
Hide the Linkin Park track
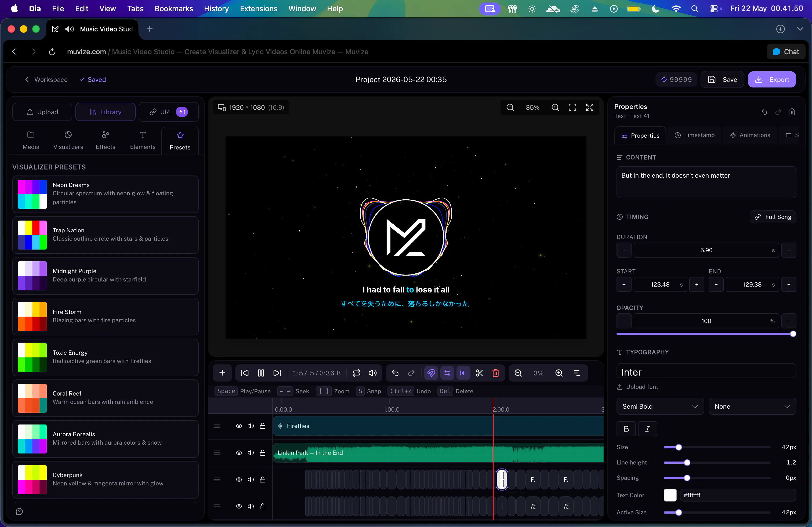(239, 452)
